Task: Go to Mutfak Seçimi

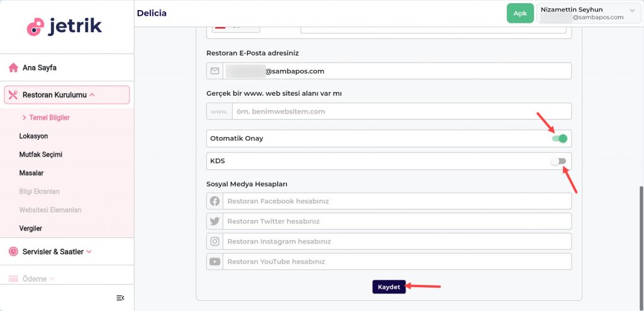Action: pos(41,154)
